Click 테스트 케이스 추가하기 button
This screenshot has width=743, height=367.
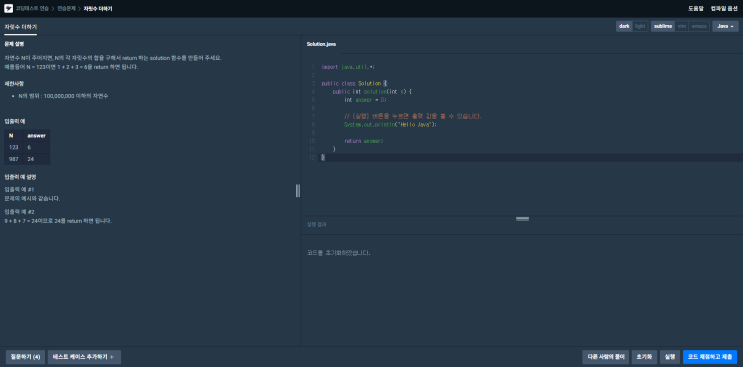pos(84,357)
